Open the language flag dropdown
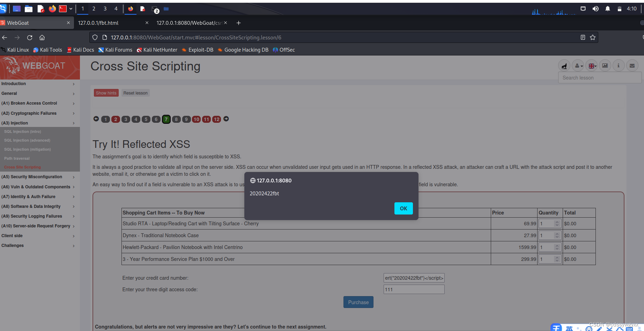 pyautogui.click(x=592, y=66)
